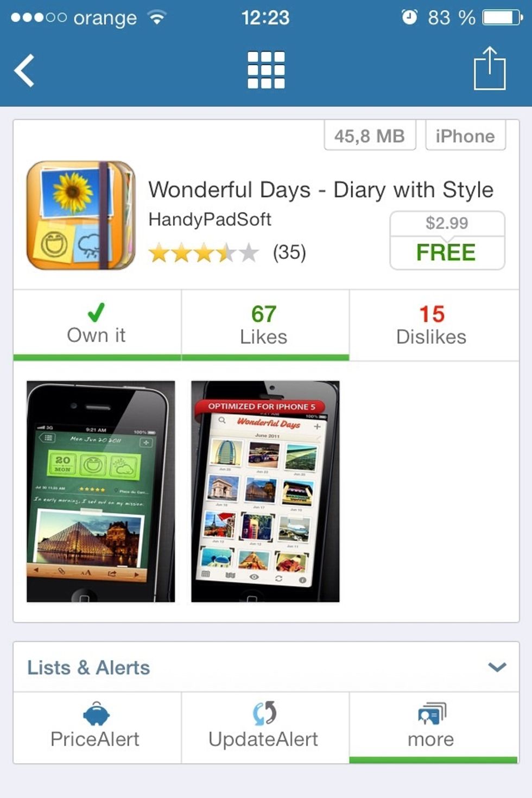The height and width of the screenshot is (798, 532).
Task: Open the grid view icon
Action: tap(266, 70)
